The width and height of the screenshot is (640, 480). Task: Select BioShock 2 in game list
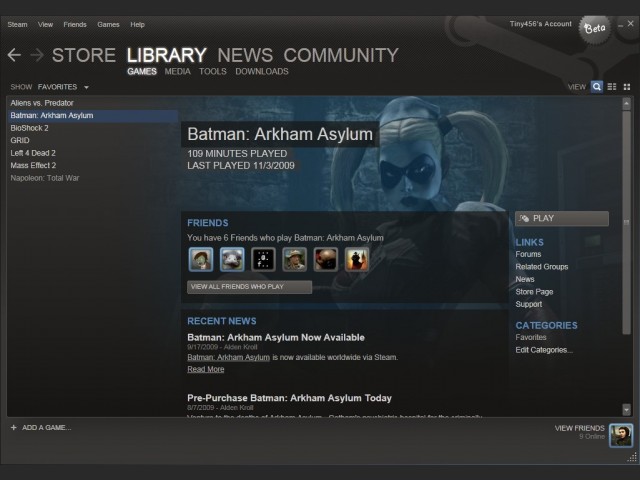(93, 128)
